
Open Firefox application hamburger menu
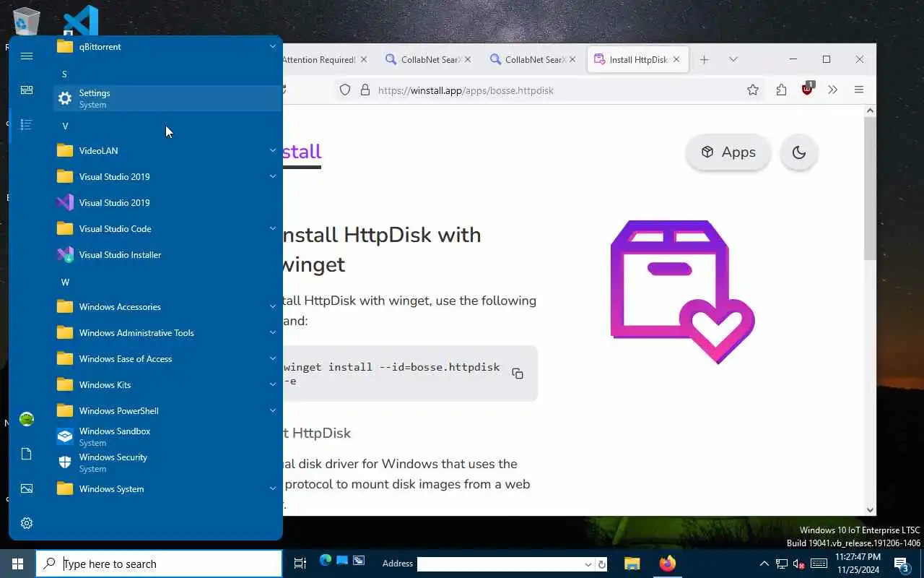click(x=858, y=90)
